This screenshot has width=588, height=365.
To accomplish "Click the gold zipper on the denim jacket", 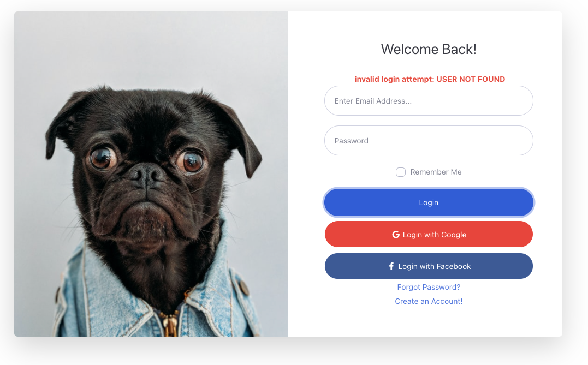I will 170,324.
